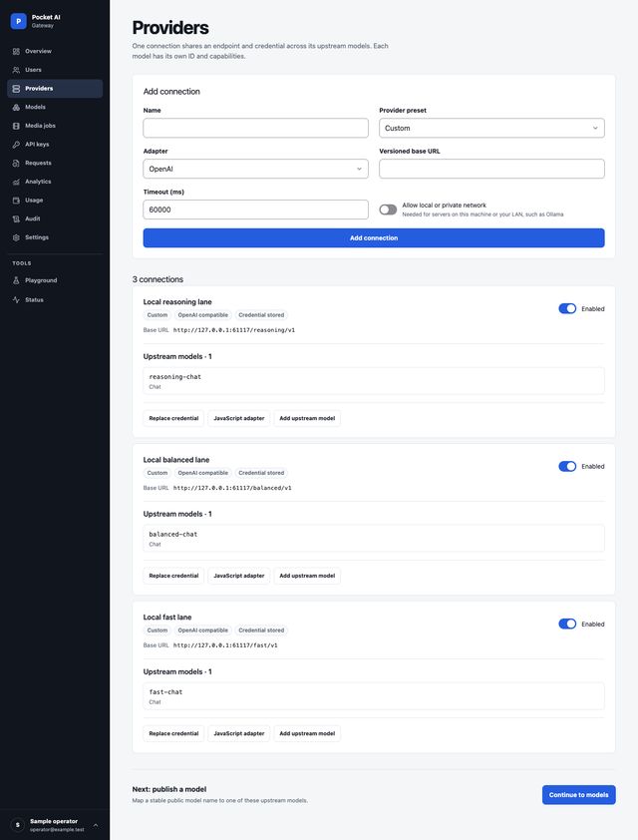The image size is (638, 840).
Task: Click Custom tag on fast lane
Action: [158, 630]
